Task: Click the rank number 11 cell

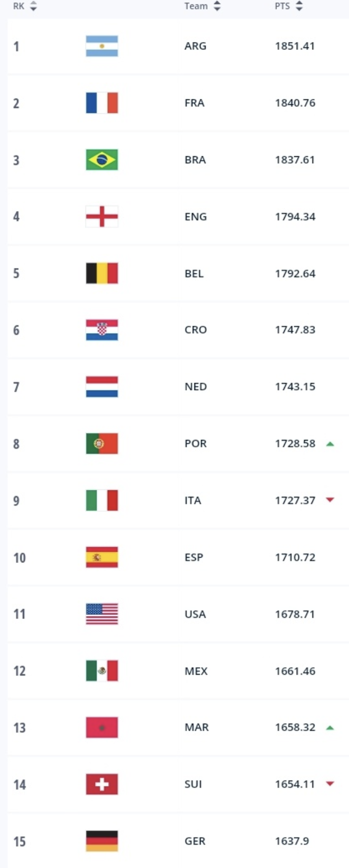Action: click(x=19, y=614)
